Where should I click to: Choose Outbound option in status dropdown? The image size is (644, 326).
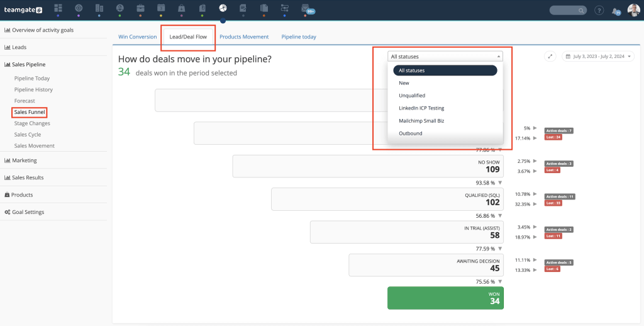pyautogui.click(x=411, y=133)
